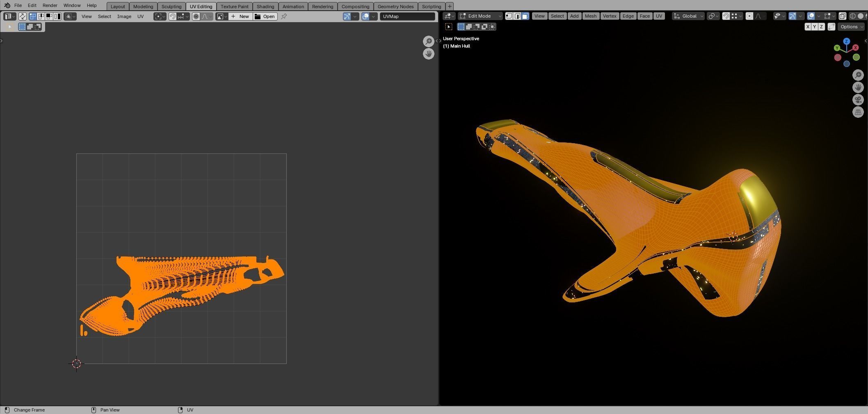This screenshot has height=414, width=868.
Task: Toggle snapping in the UV editor
Action: (x=173, y=16)
